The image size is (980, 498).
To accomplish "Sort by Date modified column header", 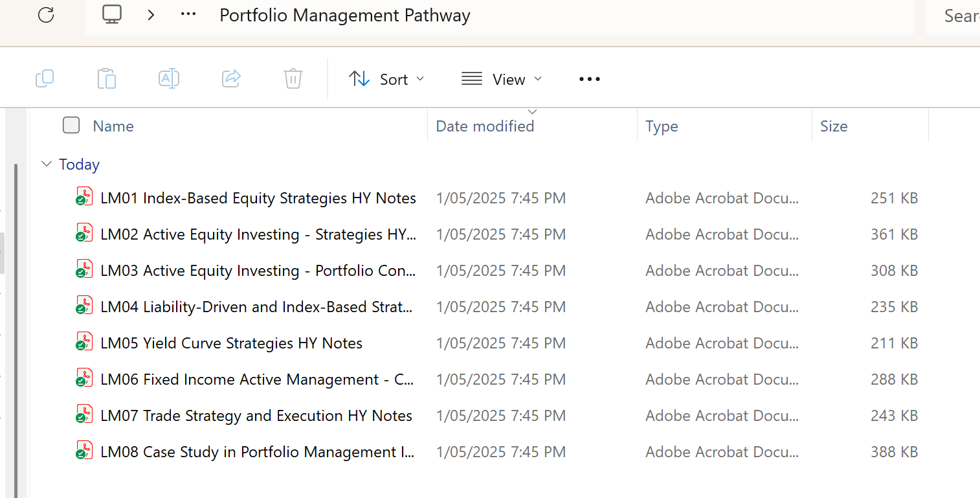I will point(485,126).
